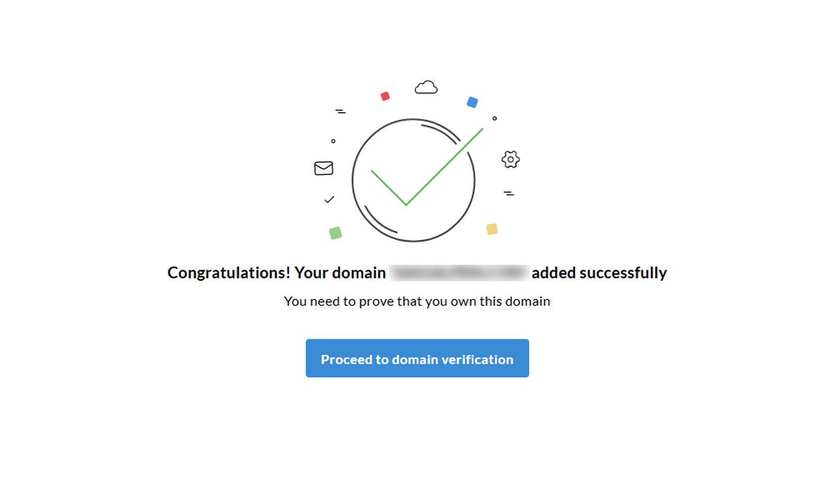This screenshot has height=504, width=830.
Task: Click the small circle dot near the gear
Action: [493, 118]
